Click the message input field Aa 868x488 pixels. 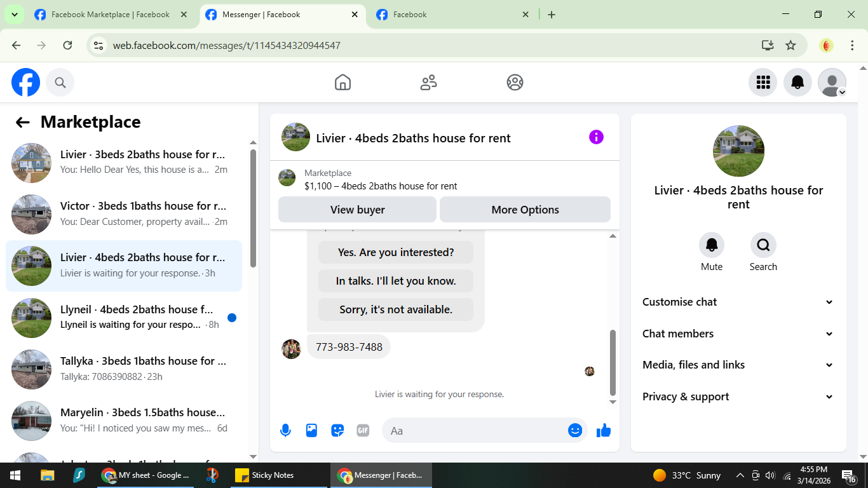tap(473, 431)
